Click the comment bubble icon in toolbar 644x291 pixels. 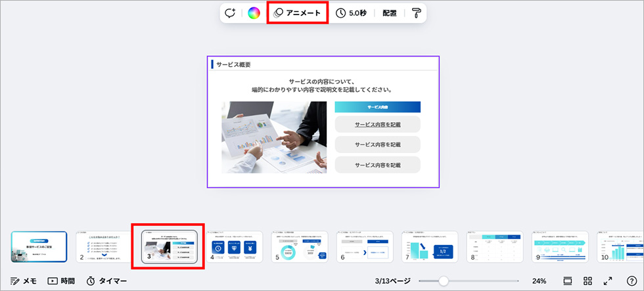[x=231, y=13]
